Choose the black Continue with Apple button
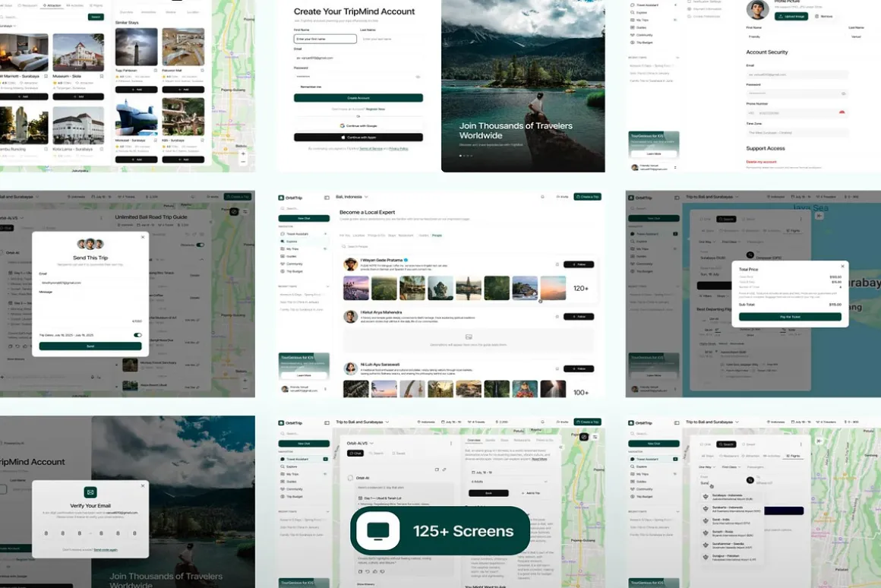The image size is (881, 588). coord(358,138)
